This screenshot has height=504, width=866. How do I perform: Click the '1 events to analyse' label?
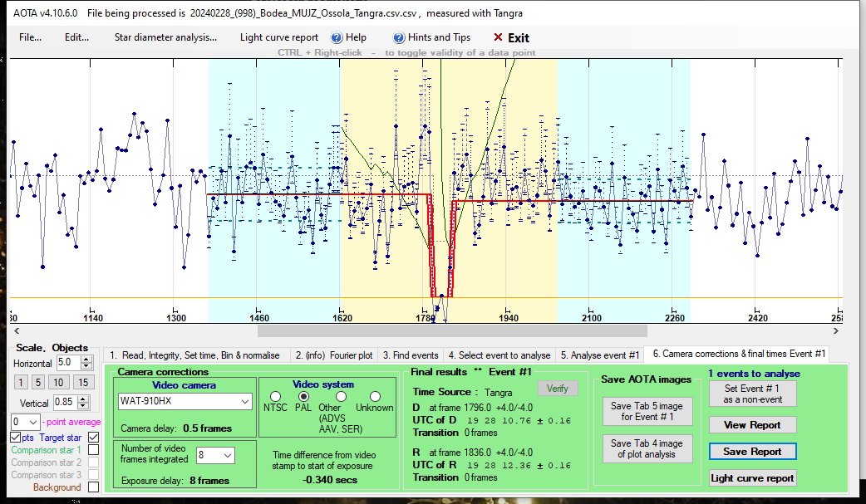pos(755,374)
